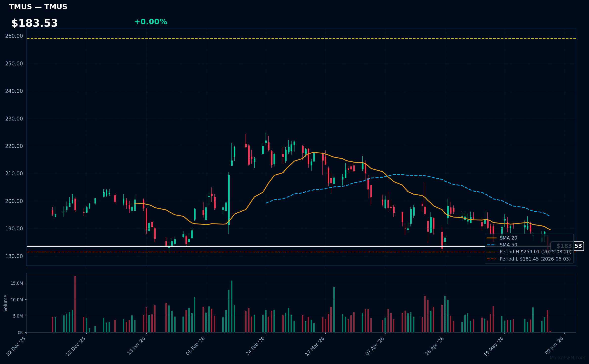Select the Period H $259.01 legend entry
589x364 pixels.
point(529,252)
